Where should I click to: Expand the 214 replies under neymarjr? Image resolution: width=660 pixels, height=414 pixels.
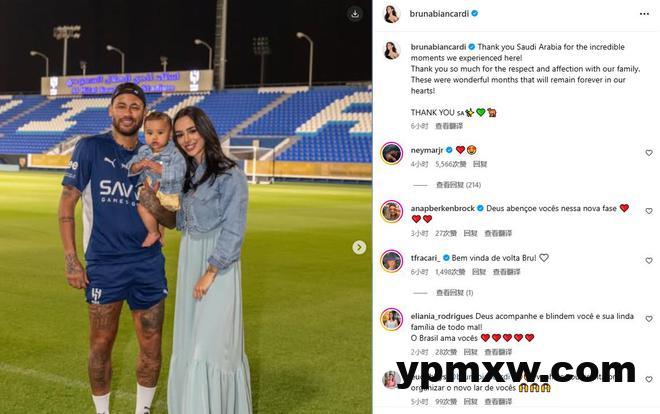458,185
